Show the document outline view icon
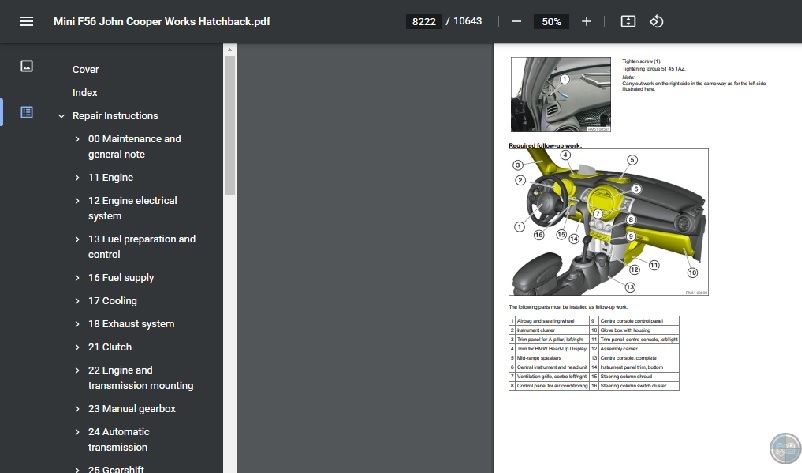The height and width of the screenshot is (473, 802). pyautogui.click(x=27, y=112)
